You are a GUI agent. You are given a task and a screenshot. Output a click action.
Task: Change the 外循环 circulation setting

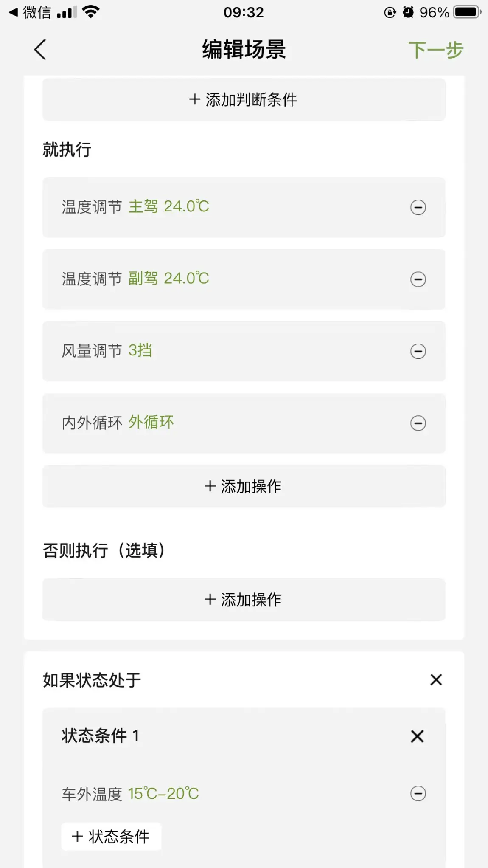click(151, 423)
